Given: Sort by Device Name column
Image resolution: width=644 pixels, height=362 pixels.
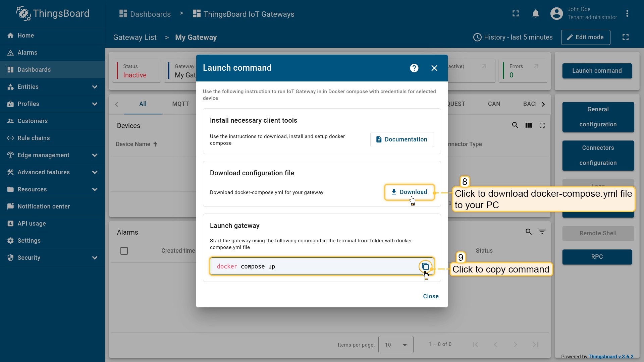Looking at the screenshot, I should 137,144.
